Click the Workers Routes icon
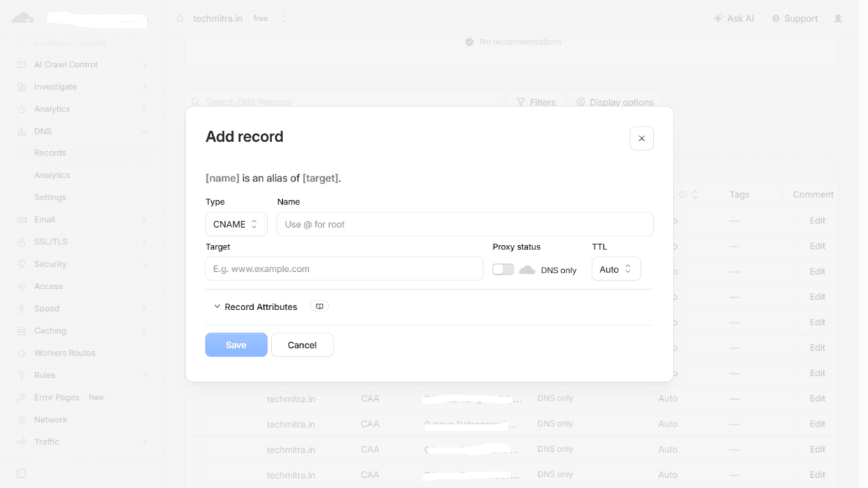The image size is (868, 488). tap(21, 354)
